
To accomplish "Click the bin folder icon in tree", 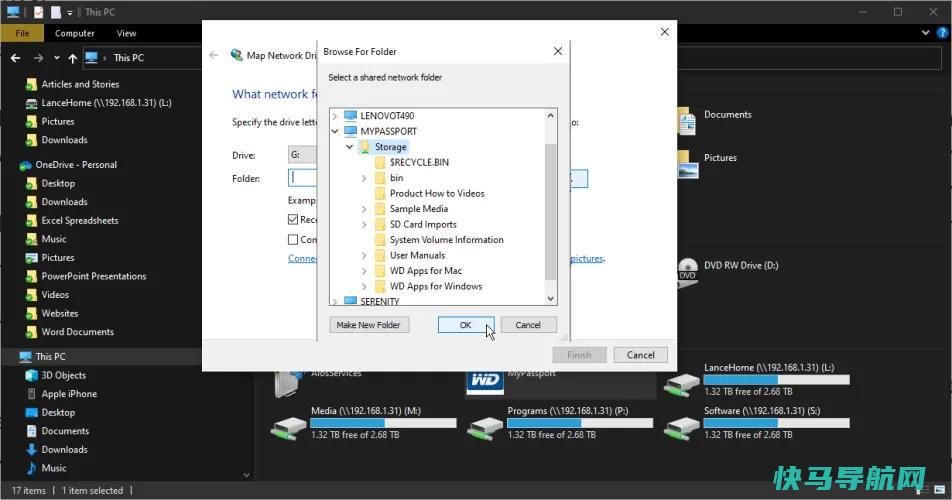I will pyautogui.click(x=380, y=178).
